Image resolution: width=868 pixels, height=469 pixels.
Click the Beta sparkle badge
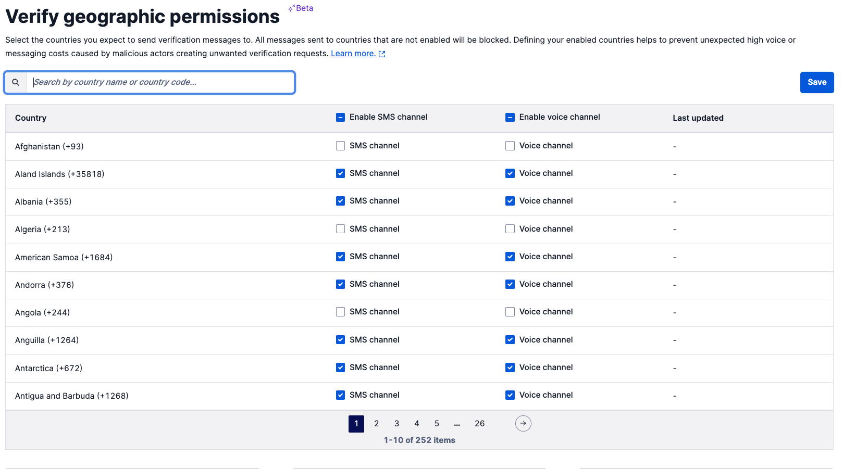301,8
